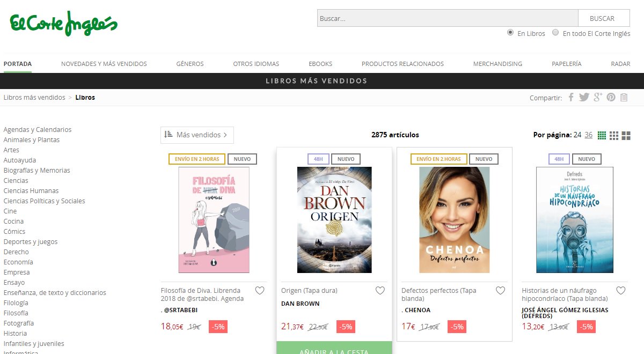Viewport: 644px width, 354px height.
Task: Click 'Filosofía de Diva. Librenda 2018' title
Action: pos(202,294)
